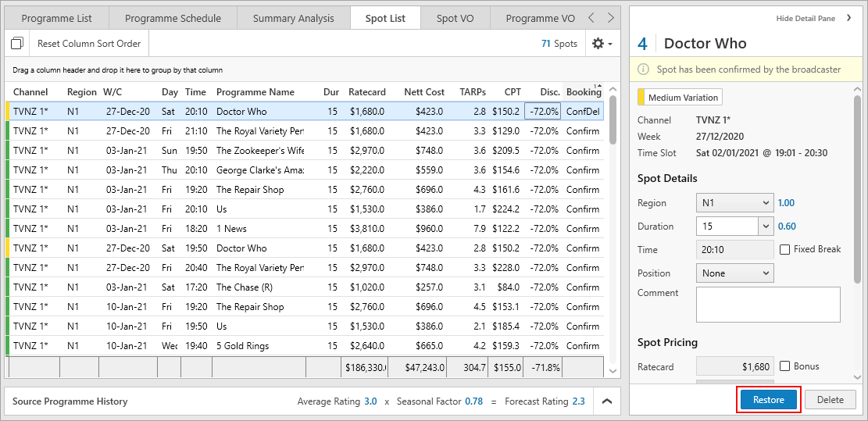This screenshot has width=868, height=421.
Task: Open the Region dropdown showing N1
Action: tap(734, 203)
